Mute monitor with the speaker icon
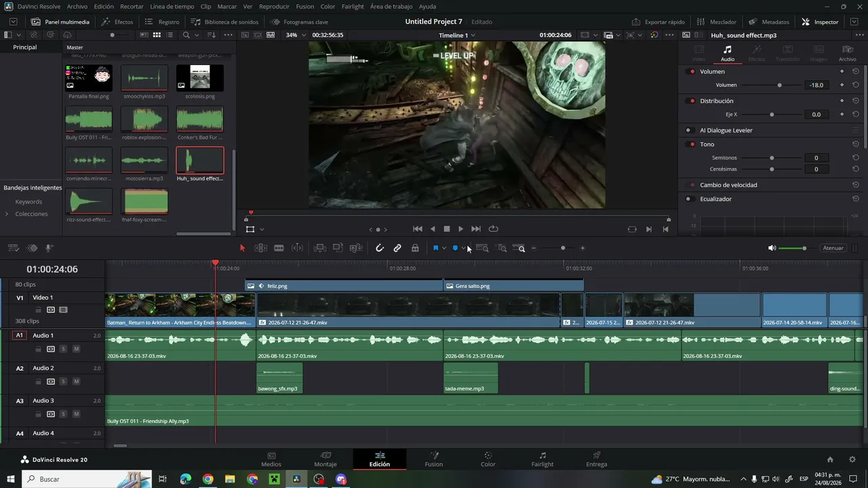This screenshot has height=488, width=868. click(x=772, y=248)
